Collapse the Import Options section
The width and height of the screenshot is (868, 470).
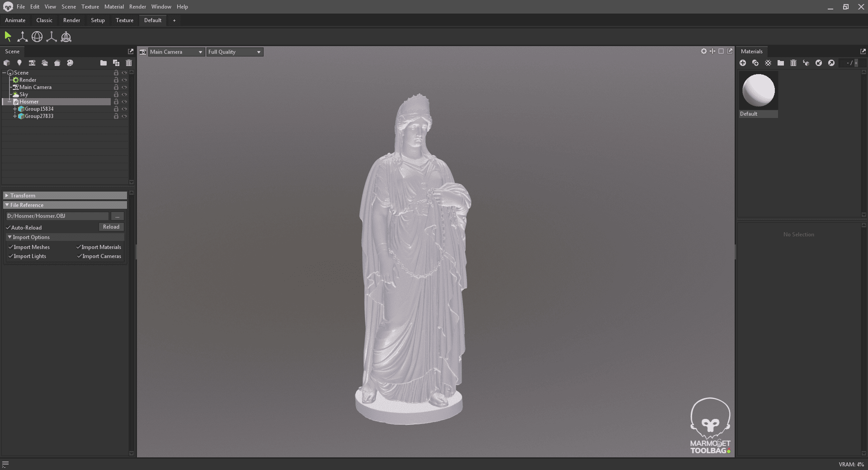click(x=65, y=237)
